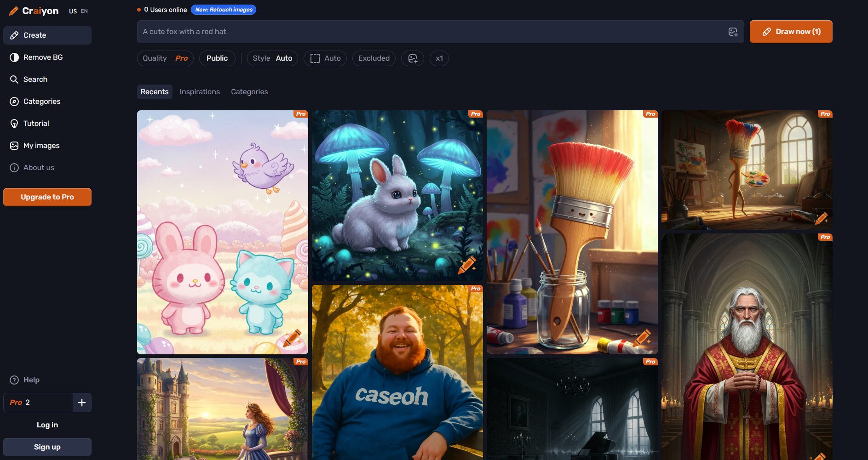The width and height of the screenshot is (868, 460).
Task: Click the image upload icon in prompt field
Action: [733, 32]
